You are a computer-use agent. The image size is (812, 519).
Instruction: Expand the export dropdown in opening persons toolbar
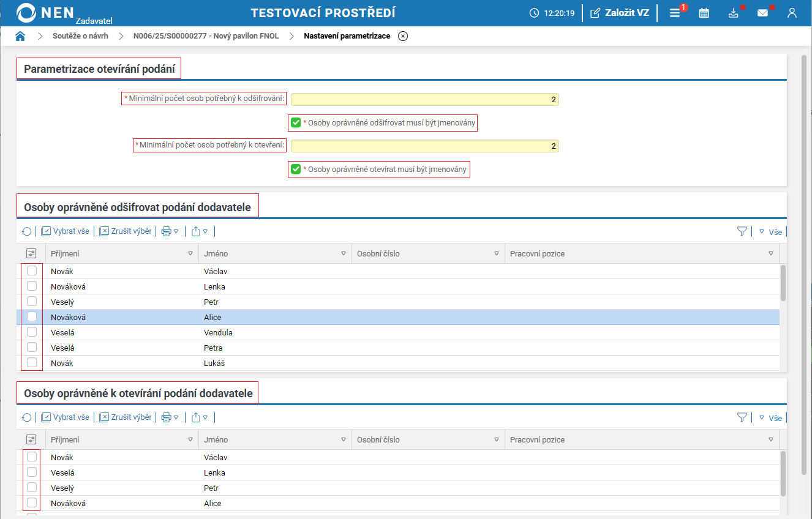200,417
